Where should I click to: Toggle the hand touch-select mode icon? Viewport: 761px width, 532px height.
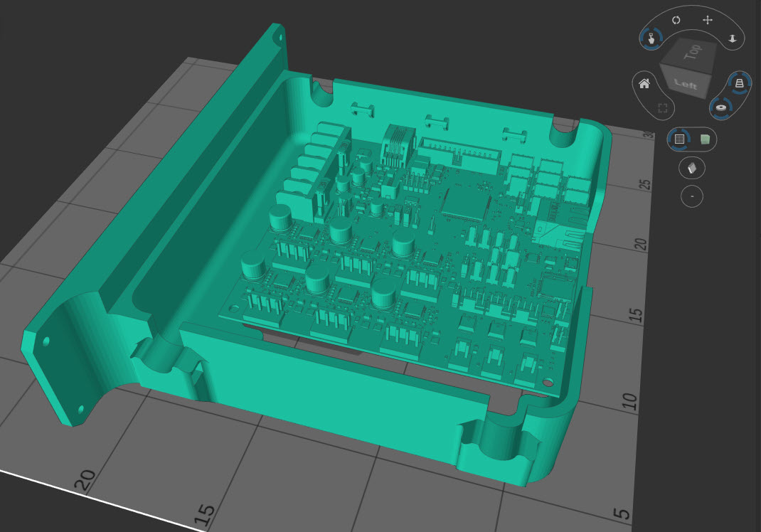651,38
